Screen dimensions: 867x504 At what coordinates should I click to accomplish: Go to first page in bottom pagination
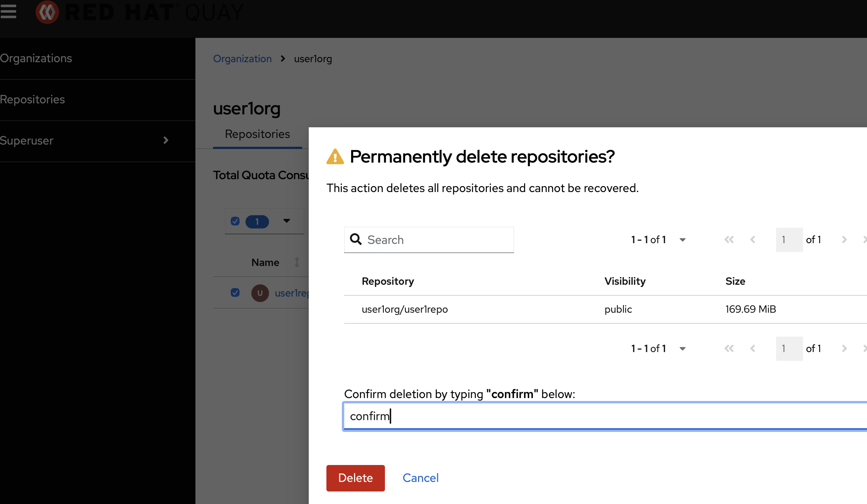point(729,348)
